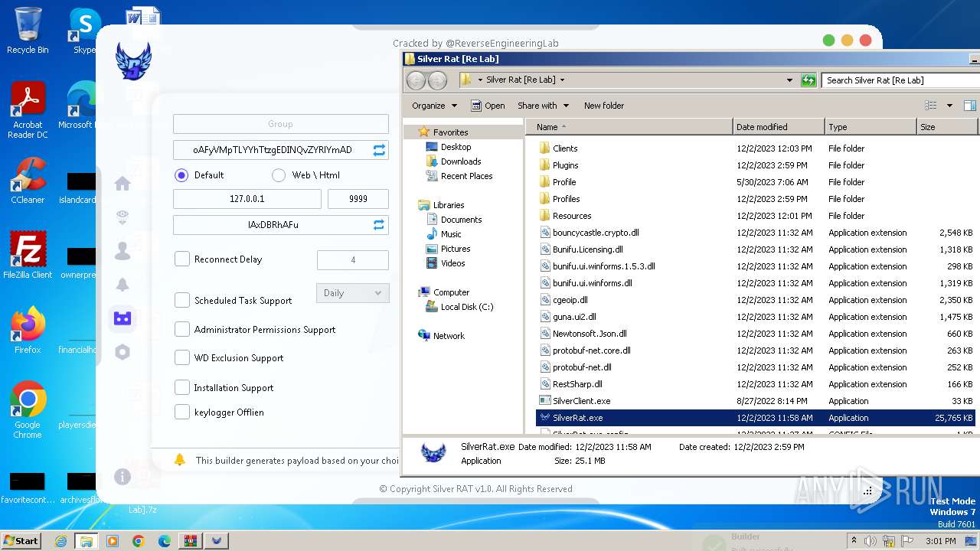Click the Silver RAT winged logo
This screenshot has width=980, height=551.
(x=133, y=60)
